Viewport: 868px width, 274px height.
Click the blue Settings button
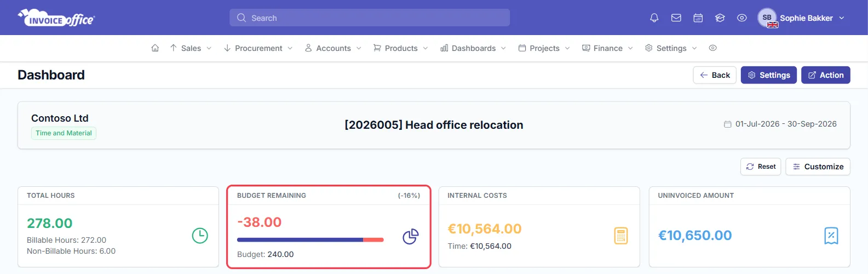click(x=769, y=75)
